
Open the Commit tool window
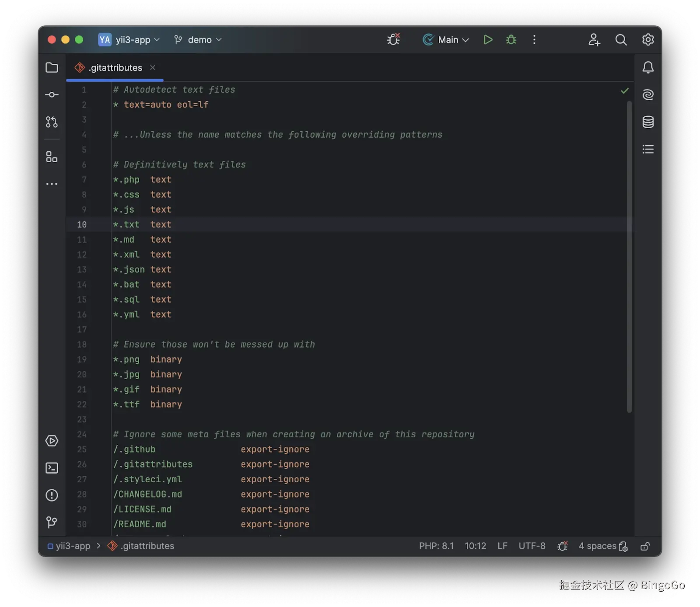coord(52,94)
